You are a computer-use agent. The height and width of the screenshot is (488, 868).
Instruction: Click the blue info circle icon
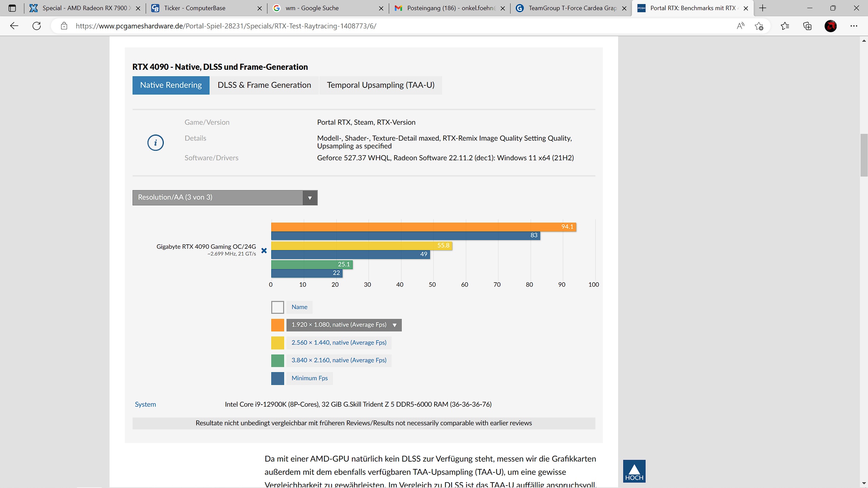click(x=155, y=142)
